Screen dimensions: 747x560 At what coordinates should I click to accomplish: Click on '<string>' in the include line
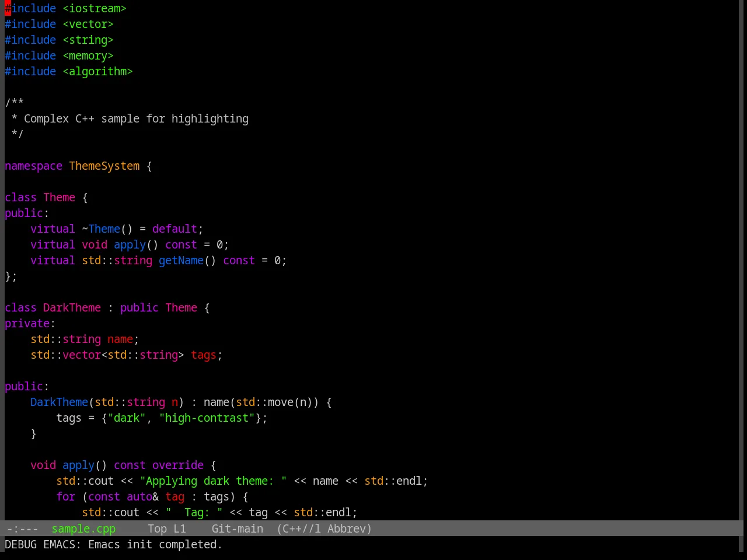tap(88, 40)
